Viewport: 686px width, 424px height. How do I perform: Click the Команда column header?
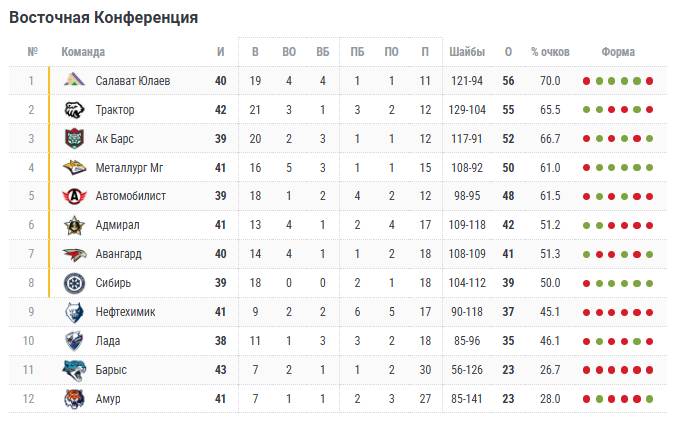83,52
